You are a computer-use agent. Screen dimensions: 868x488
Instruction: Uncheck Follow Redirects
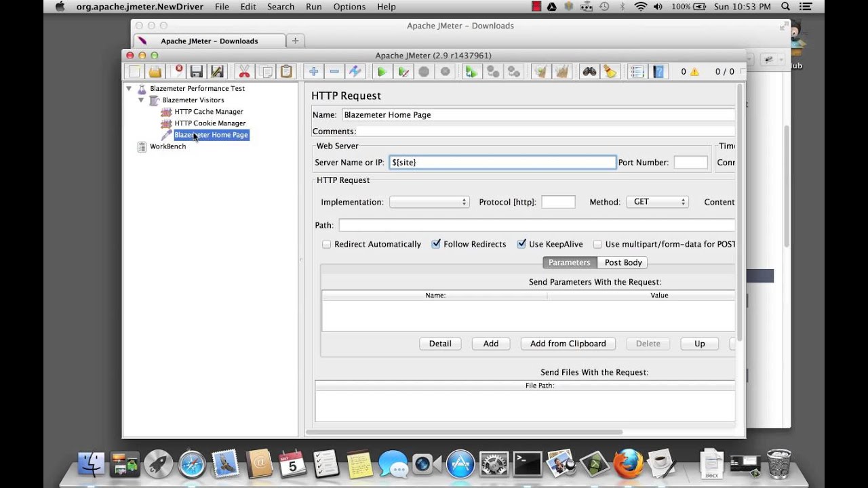[436, 244]
